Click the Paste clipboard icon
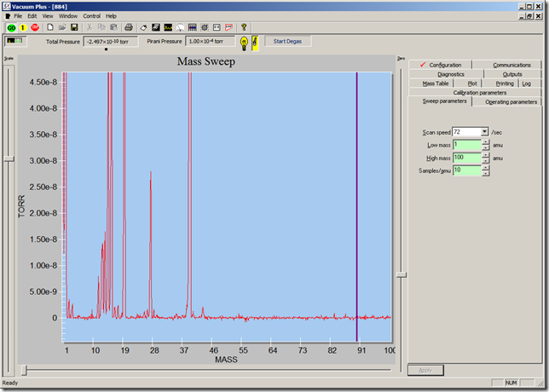 coord(113,27)
